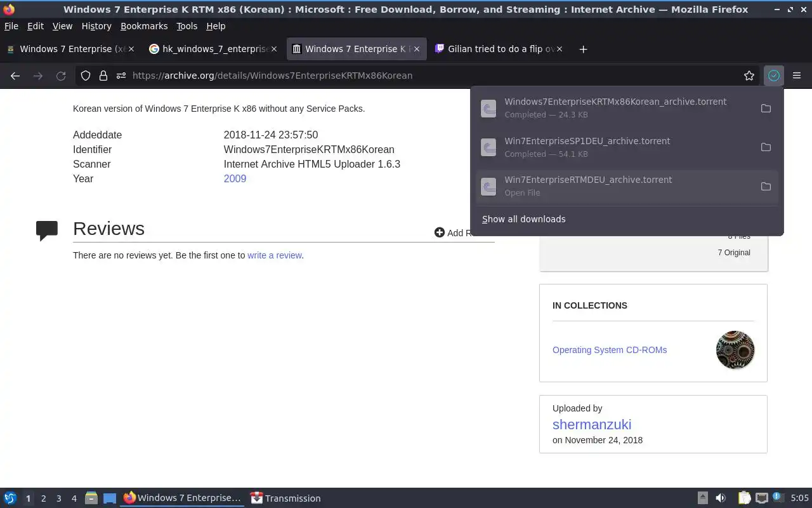This screenshot has width=812, height=508.
Task: Click the Add Review plus icon
Action: click(439, 232)
